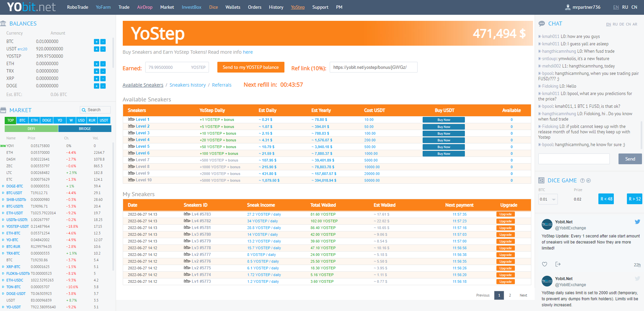Send the chat message
Image resolution: width=644 pixels, height=311 pixels.
point(630,159)
